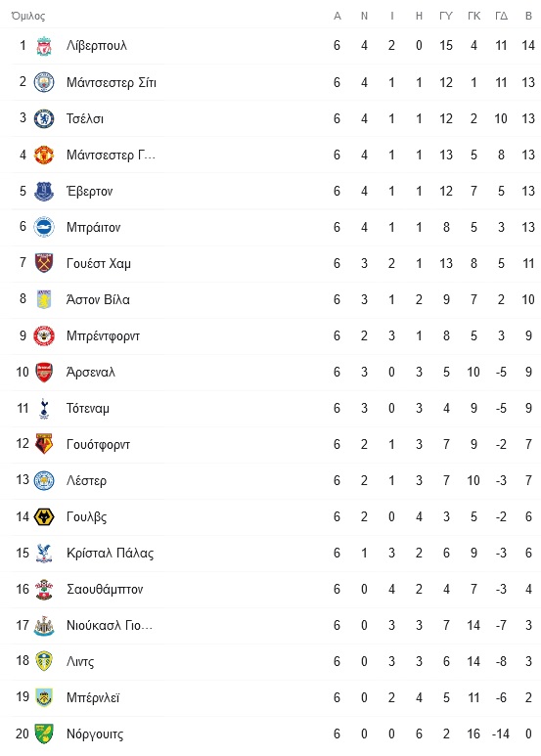Click the Liverpool club crest icon

pos(44,46)
